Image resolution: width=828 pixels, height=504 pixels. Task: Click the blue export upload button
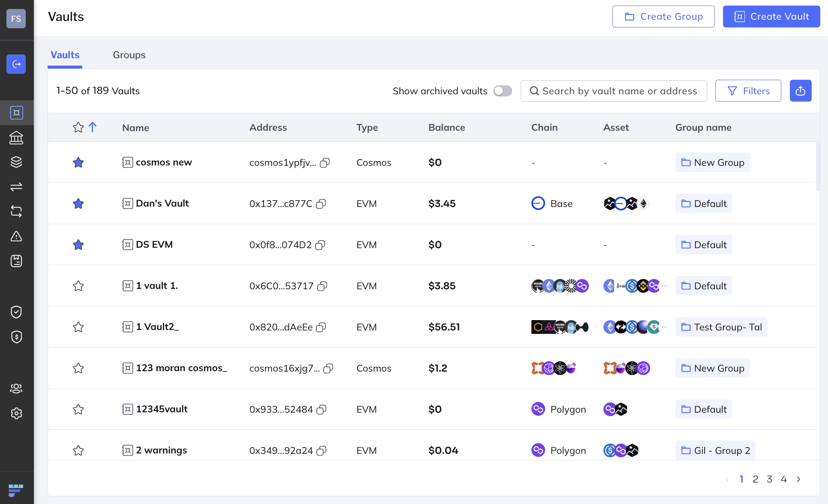pyautogui.click(x=801, y=91)
